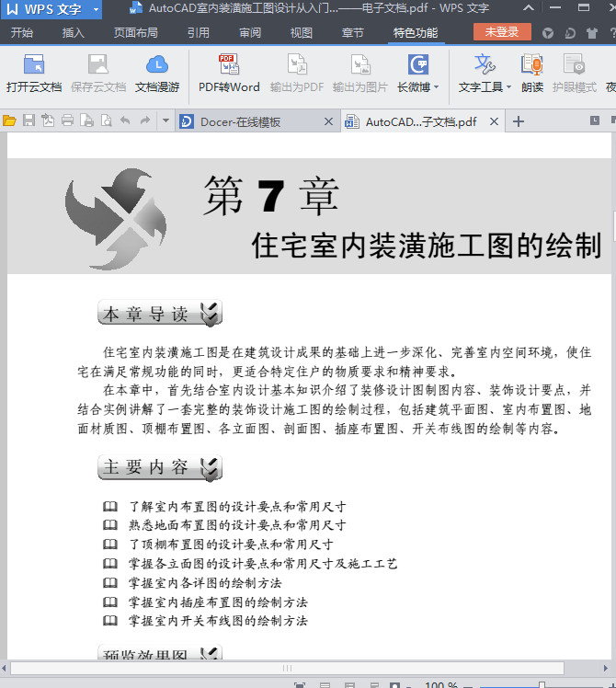Open 文字工具 text tools icon
Viewport: 616px width, 688px height.
[485, 64]
